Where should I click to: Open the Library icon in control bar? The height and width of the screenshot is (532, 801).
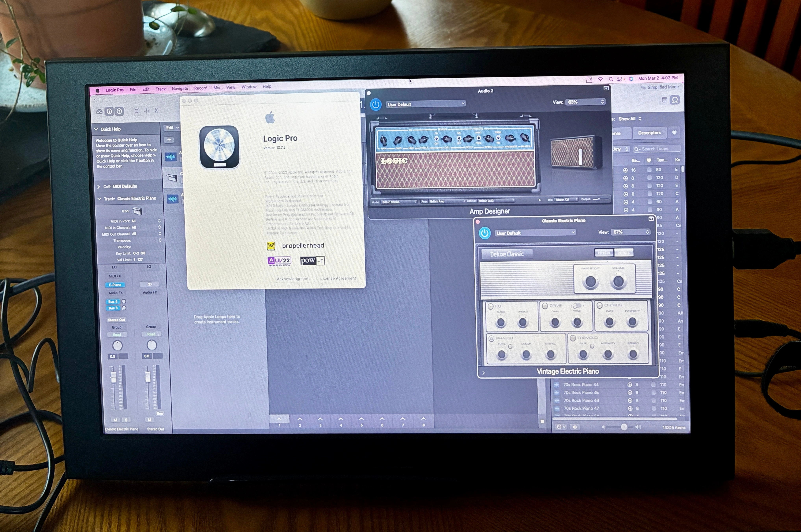tap(99, 111)
